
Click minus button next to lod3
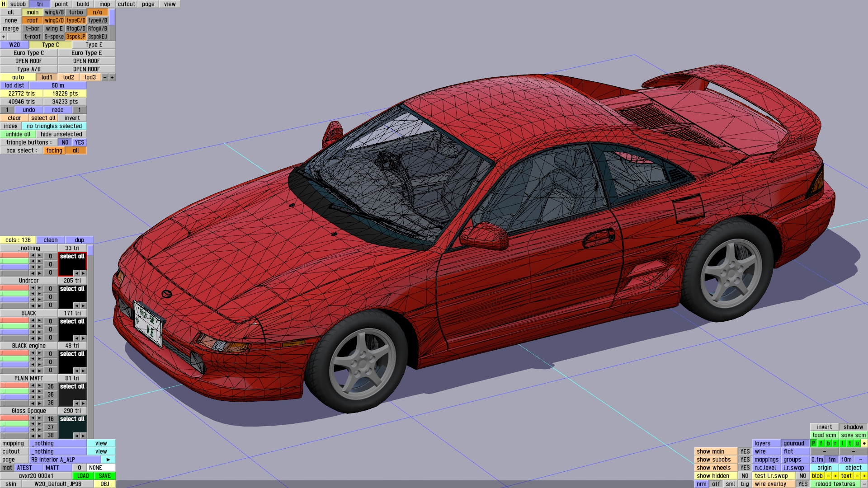pos(105,77)
